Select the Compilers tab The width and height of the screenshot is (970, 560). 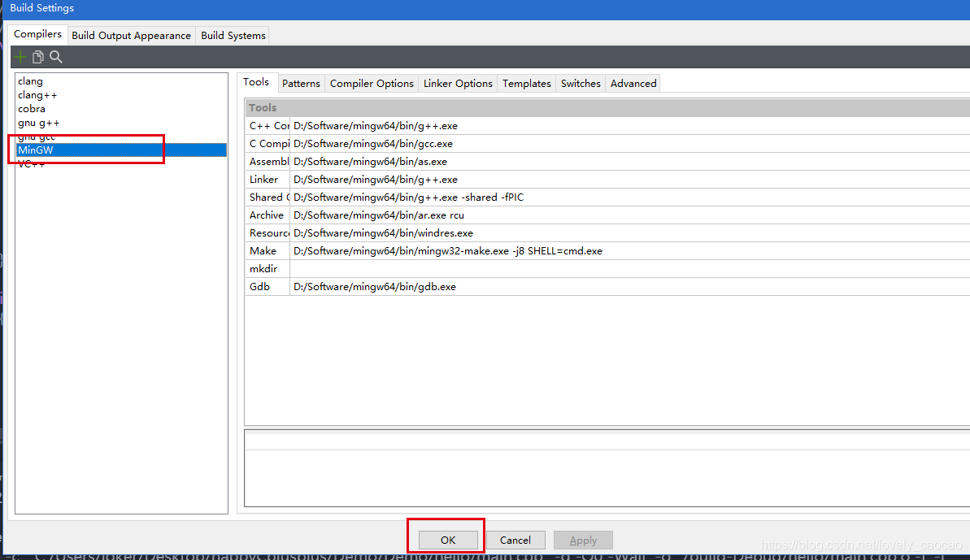37,34
